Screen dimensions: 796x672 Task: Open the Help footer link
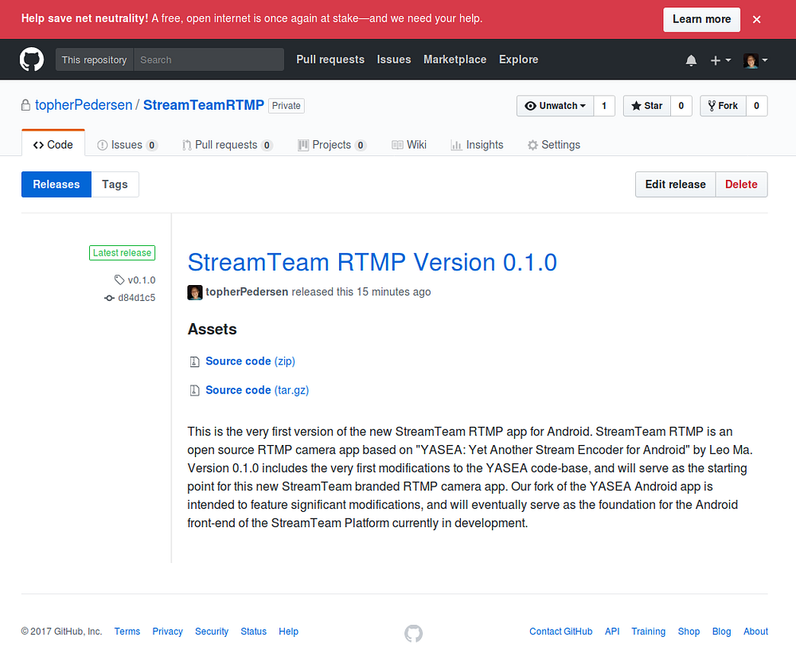click(x=288, y=631)
